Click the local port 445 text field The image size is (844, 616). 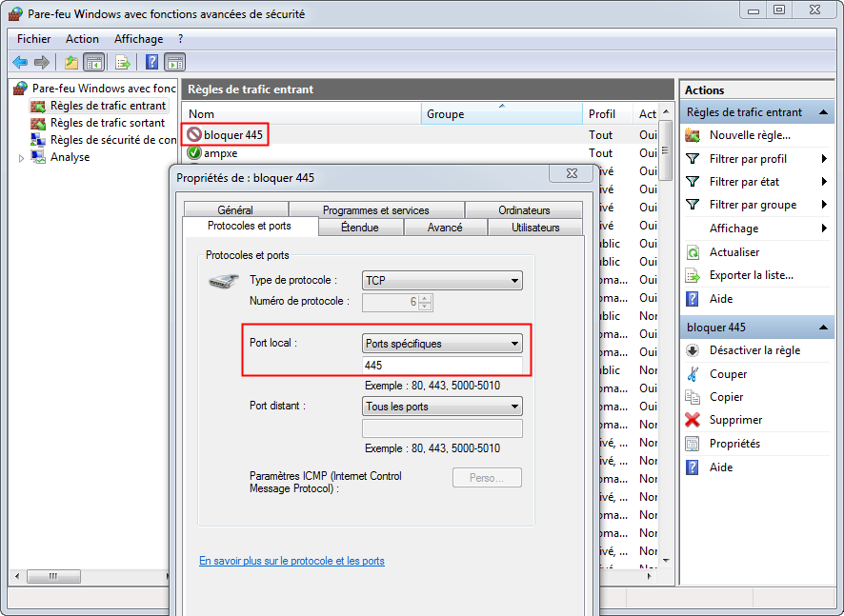(x=442, y=366)
